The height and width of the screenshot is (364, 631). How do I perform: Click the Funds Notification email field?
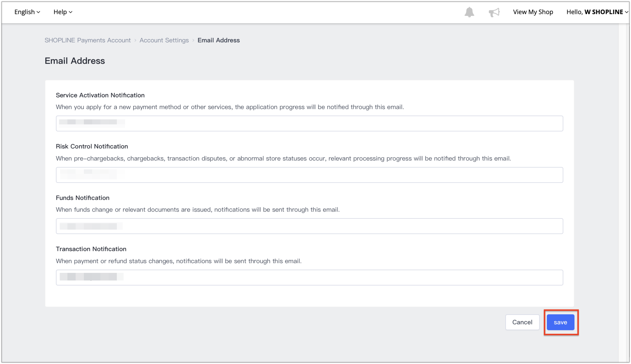309,226
